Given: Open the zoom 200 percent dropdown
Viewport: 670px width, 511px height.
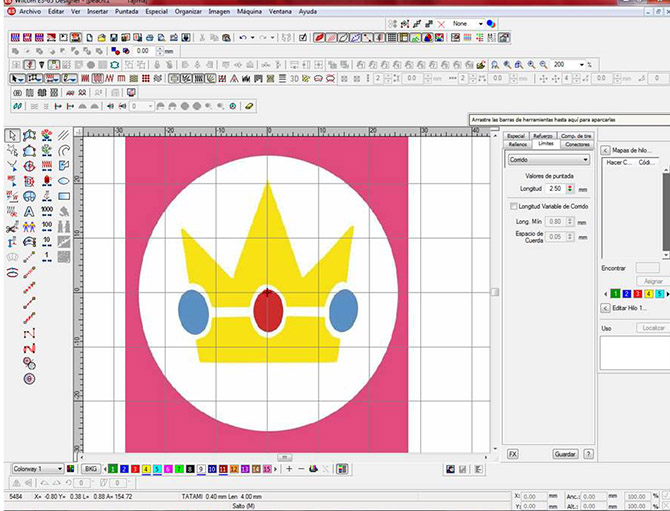Looking at the screenshot, I should [x=582, y=65].
